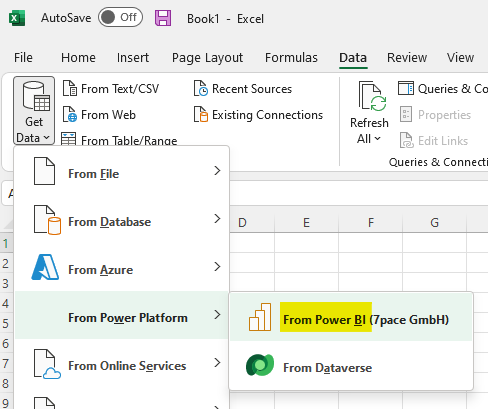Click the greyed Properties icon

pos(406,114)
